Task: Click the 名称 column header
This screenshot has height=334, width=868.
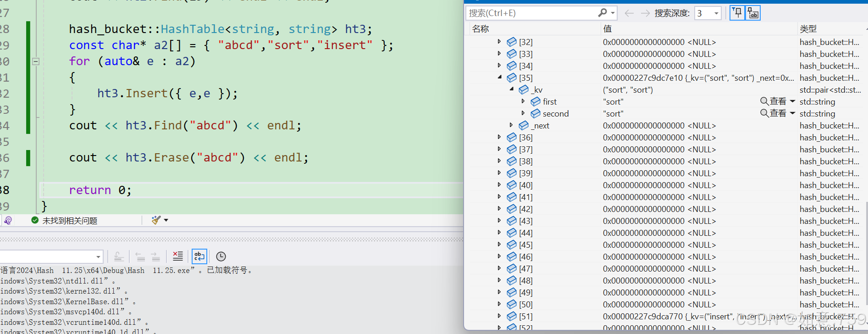Action: pos(481,29)
